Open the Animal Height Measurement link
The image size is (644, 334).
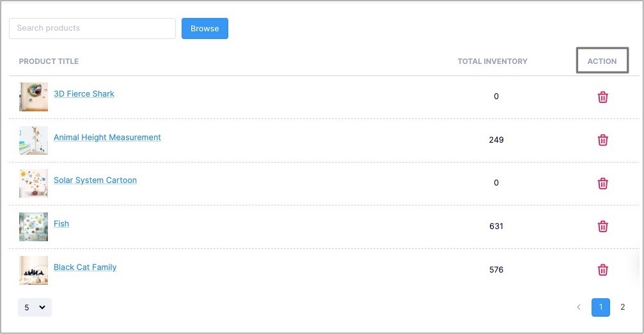point(107,137)
